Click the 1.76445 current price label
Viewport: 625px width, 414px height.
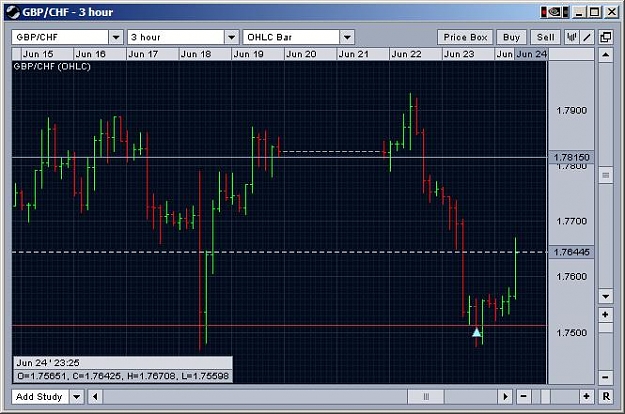coord(571,252)
